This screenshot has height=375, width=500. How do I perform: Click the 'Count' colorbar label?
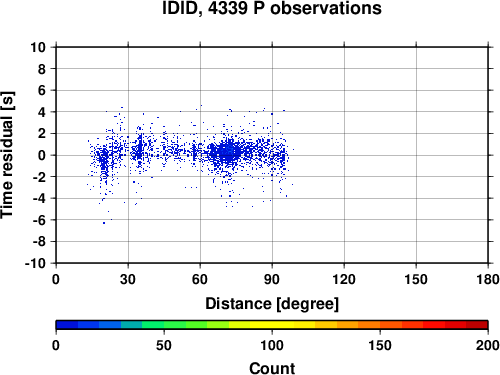272,368
